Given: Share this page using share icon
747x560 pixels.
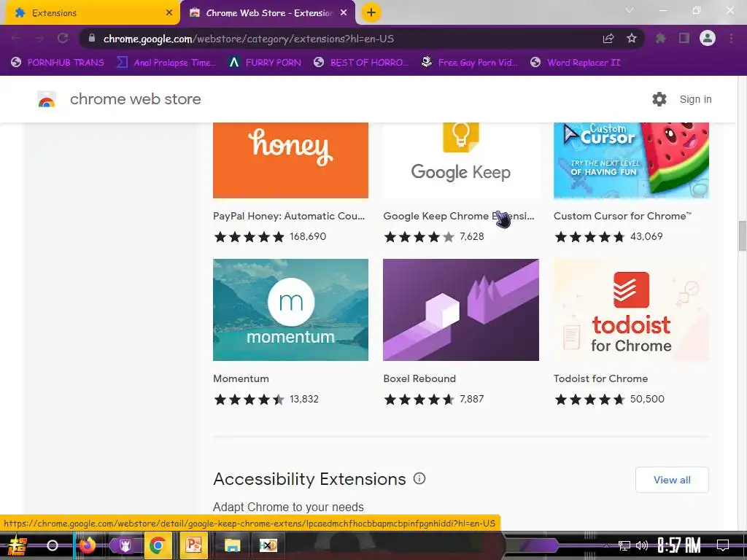Looking at the screenshot, I should coord(608,39).
